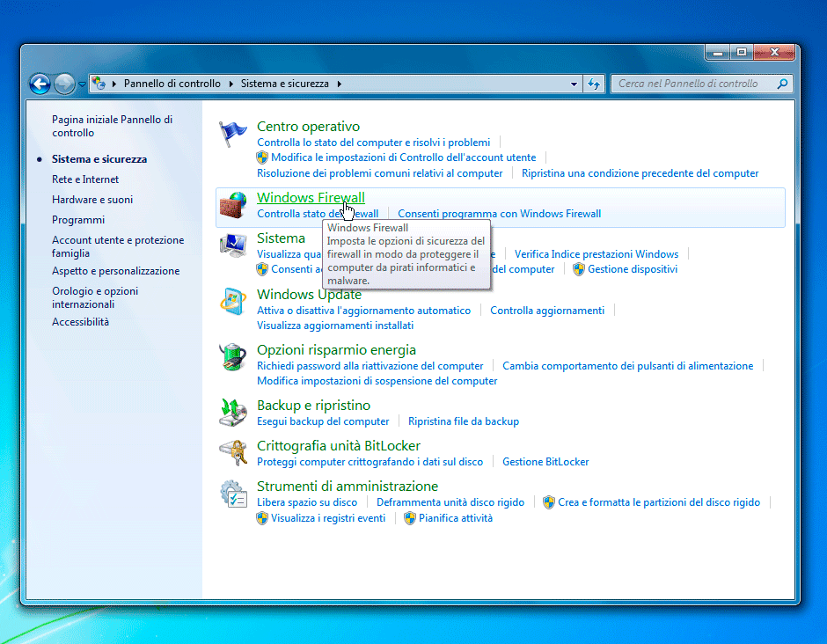Image resolution: width=827 pixels, height=644 pixels.
Task: Click shield icon beside Modifica impostazioni Controllo account
Action: pyautogui.click(x=262, y=157)
